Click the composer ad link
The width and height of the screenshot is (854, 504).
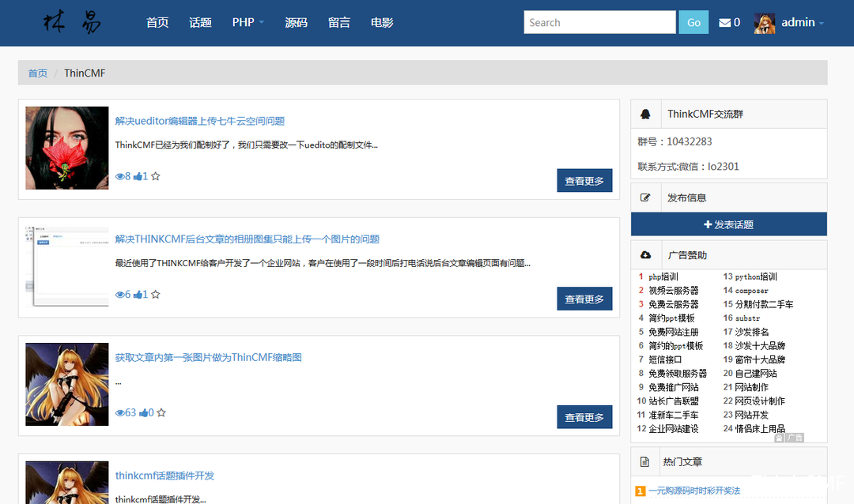(752, 290)
